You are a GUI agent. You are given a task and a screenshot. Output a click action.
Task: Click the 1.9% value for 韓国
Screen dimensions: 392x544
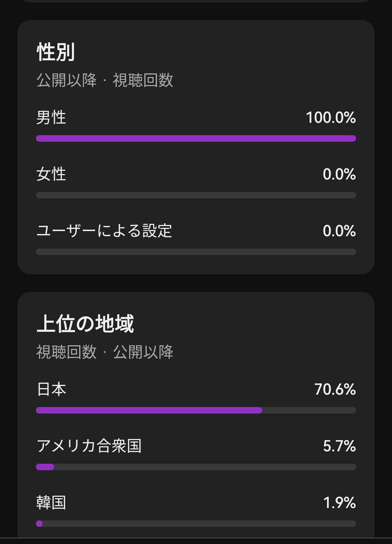tap(339, 503)
